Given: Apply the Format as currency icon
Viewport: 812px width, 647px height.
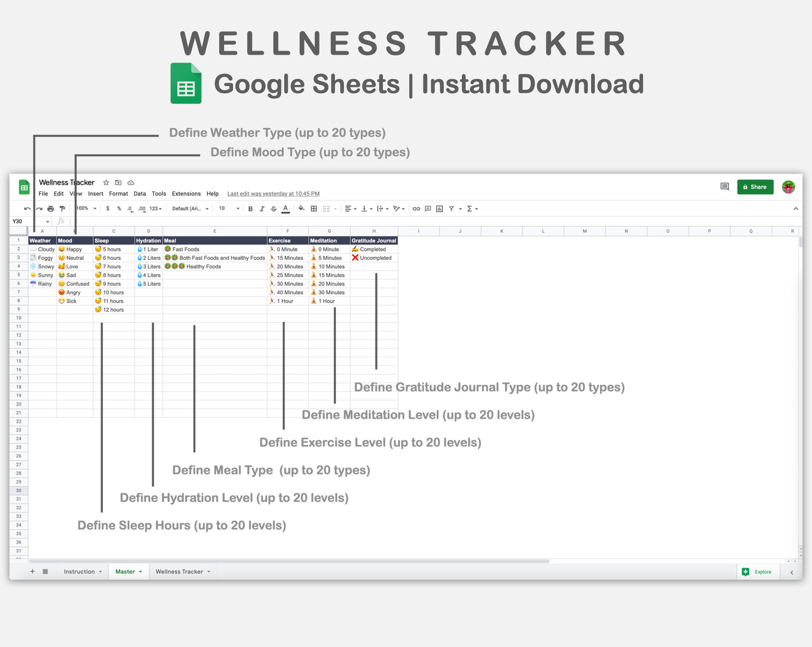Looking at the screenshot, I should pyautogui.click(x=108, y=208).
